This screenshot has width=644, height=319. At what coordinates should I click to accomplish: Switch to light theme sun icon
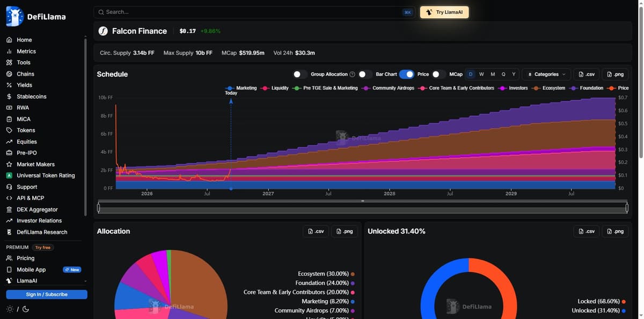pos(10,309)
